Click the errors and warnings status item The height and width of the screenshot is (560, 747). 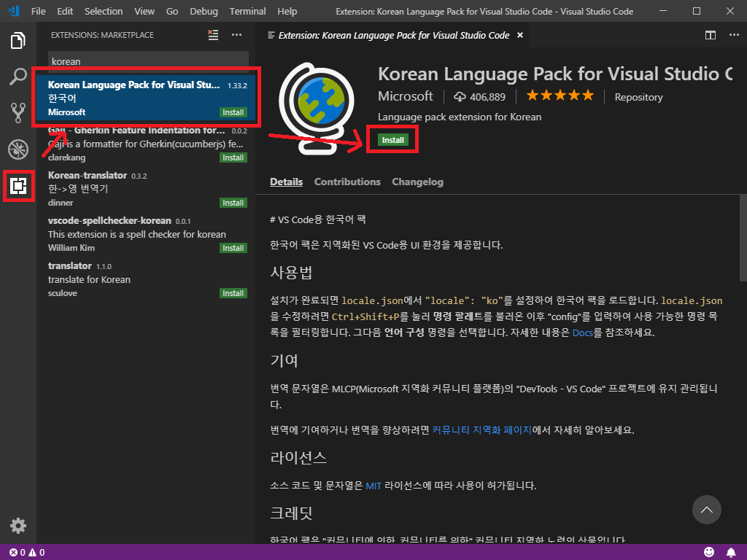coord(27,553)
